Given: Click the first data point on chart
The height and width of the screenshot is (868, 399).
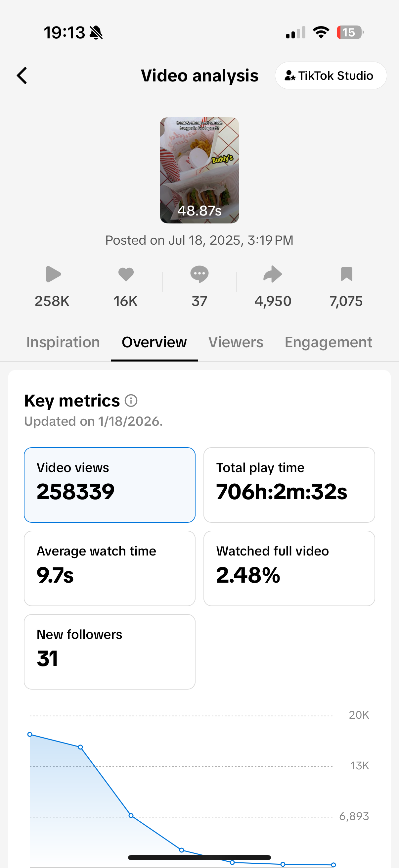Looking at the screenshot, I should coord(30,734).
